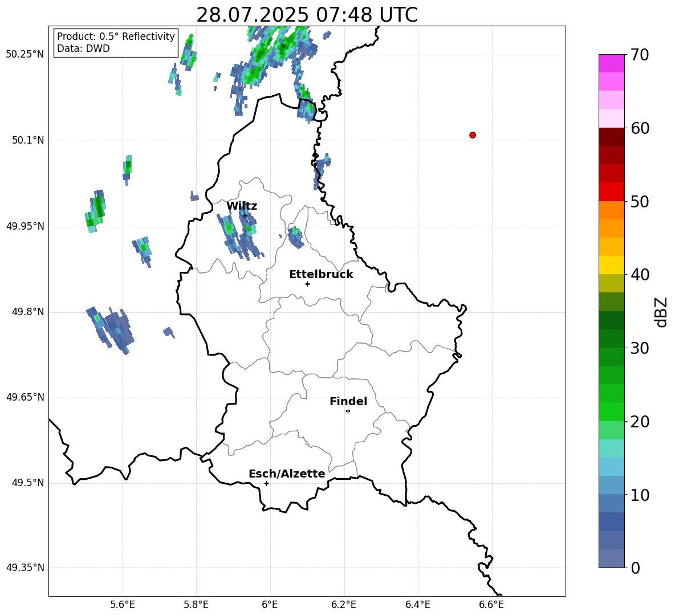Click the colorbar tick label 20
Screen dimensions: 675x616
click(x=640, y=422)
